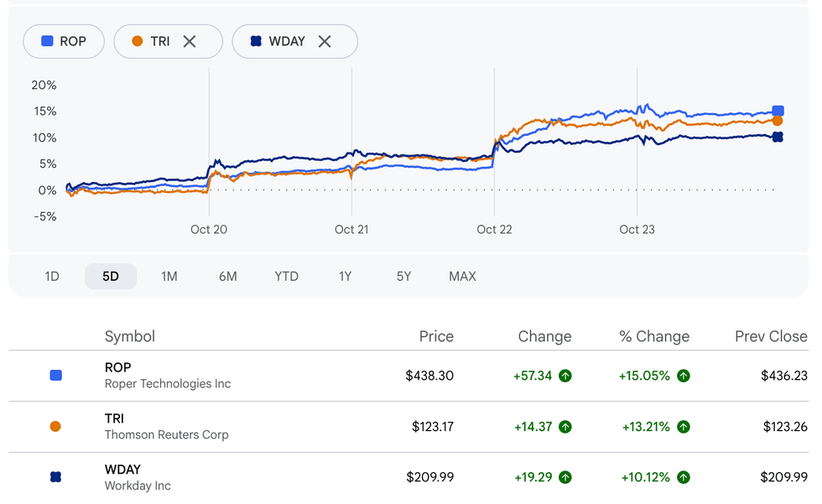Click the Oct 20 date label on chart
822x504 pixels.
coord(209,230)
